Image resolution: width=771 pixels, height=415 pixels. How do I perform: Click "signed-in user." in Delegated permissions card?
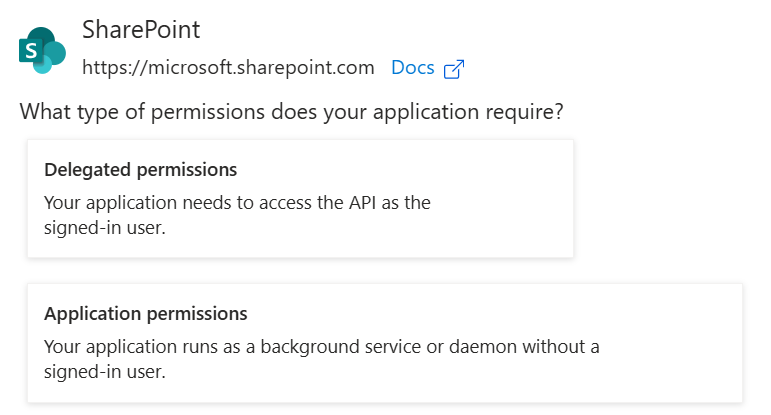(x=104, y=228)
